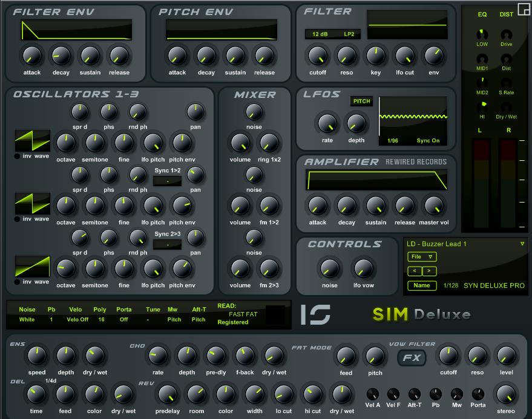Select oscillator 3 ramp waveform display
This screenshot has height=419, width=532.
[32, 267]
